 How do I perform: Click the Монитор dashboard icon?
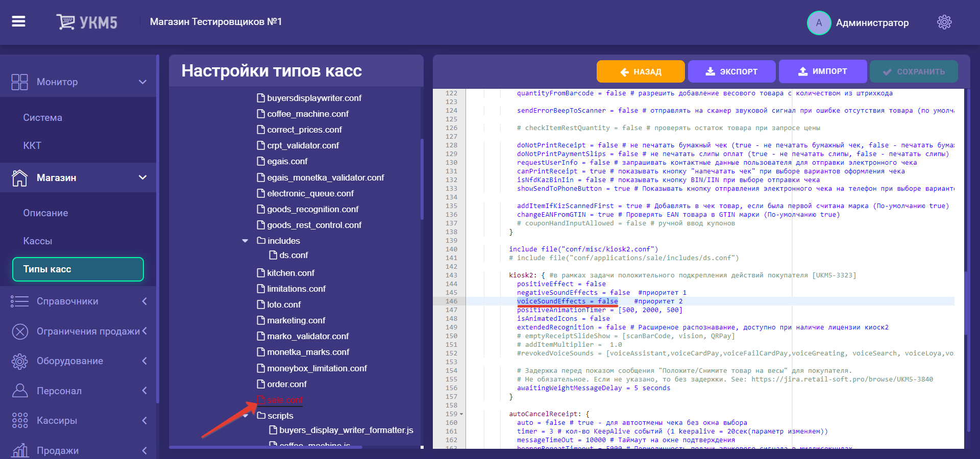[19, 82]
